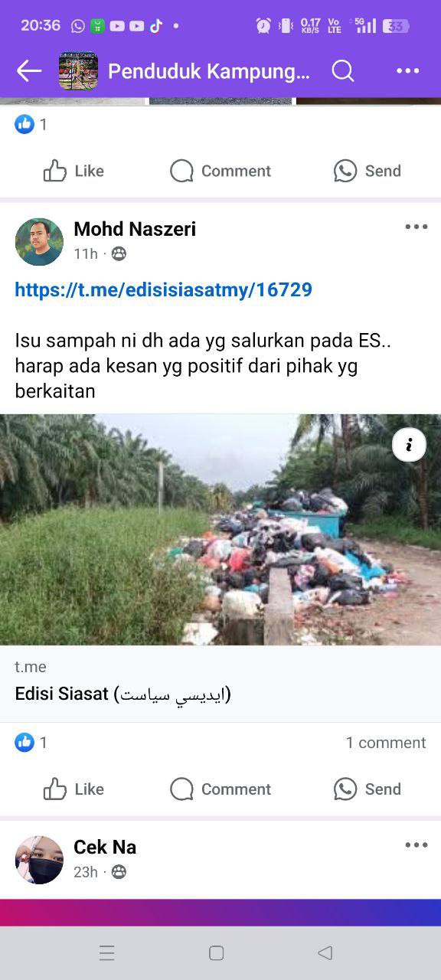View the garbage pile link preview image

[x=220, y=530]
